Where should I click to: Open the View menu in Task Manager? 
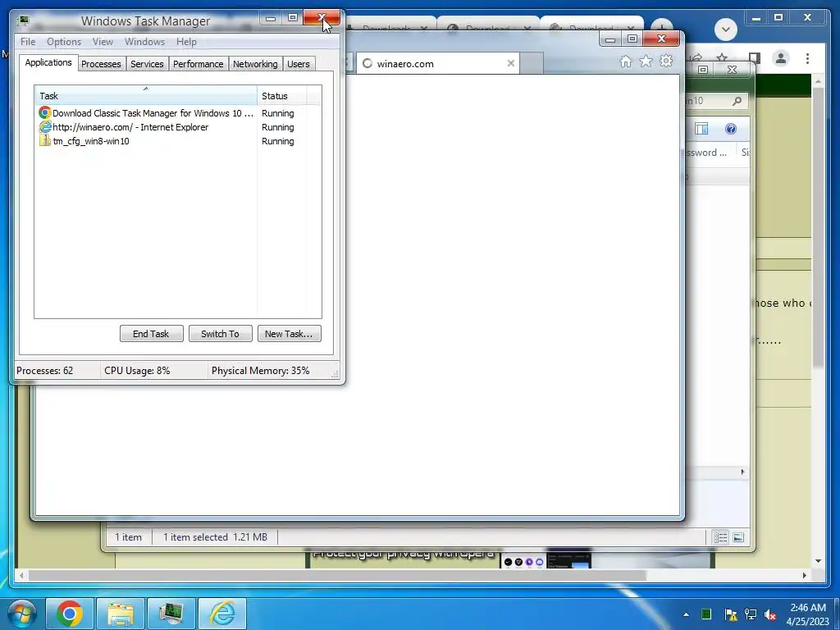[103, 41]
